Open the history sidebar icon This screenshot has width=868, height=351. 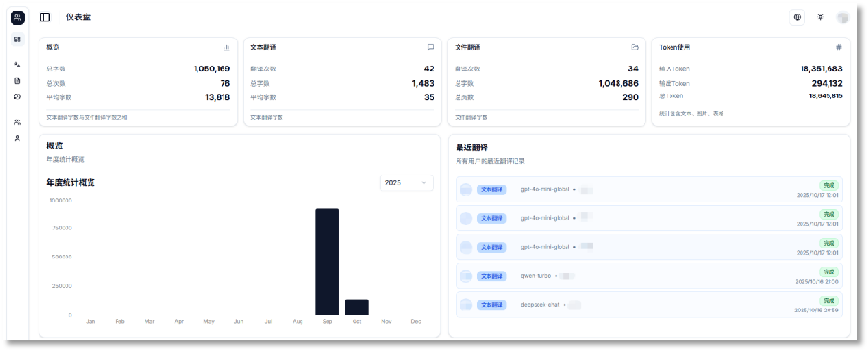coord(17,97)
